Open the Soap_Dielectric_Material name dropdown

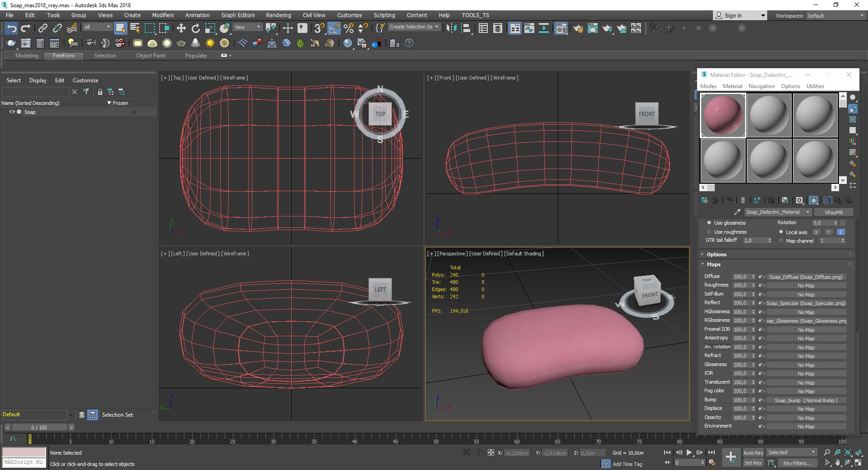778,212
